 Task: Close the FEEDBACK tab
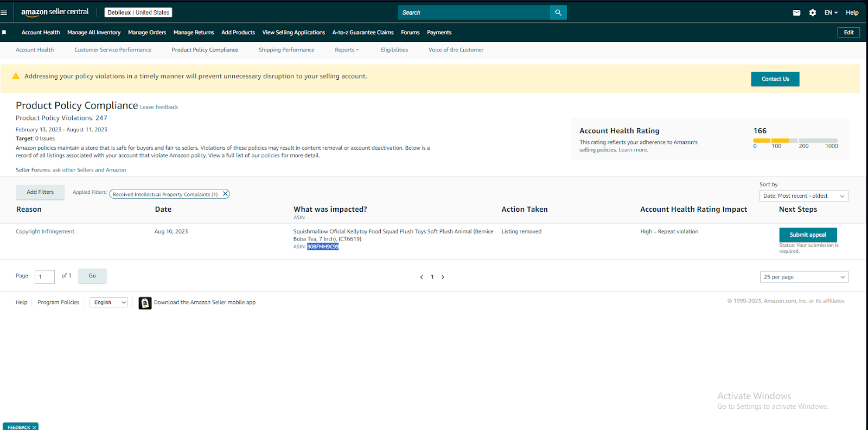[x=34, y=427]
